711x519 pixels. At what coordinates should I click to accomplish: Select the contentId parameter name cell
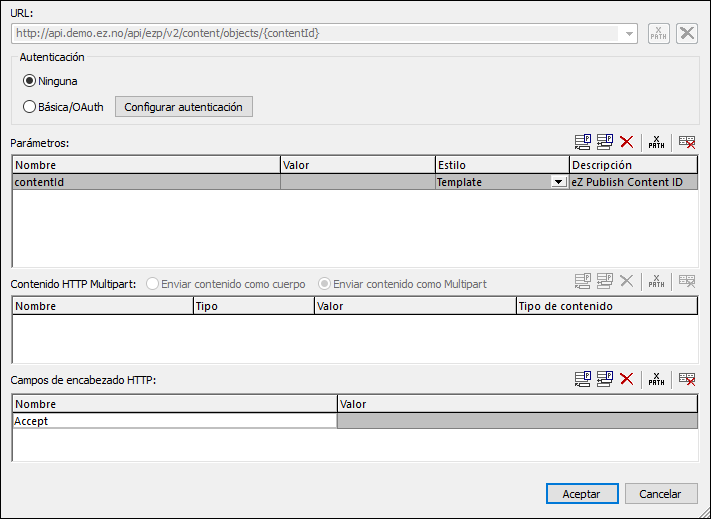tap(146, 182)
